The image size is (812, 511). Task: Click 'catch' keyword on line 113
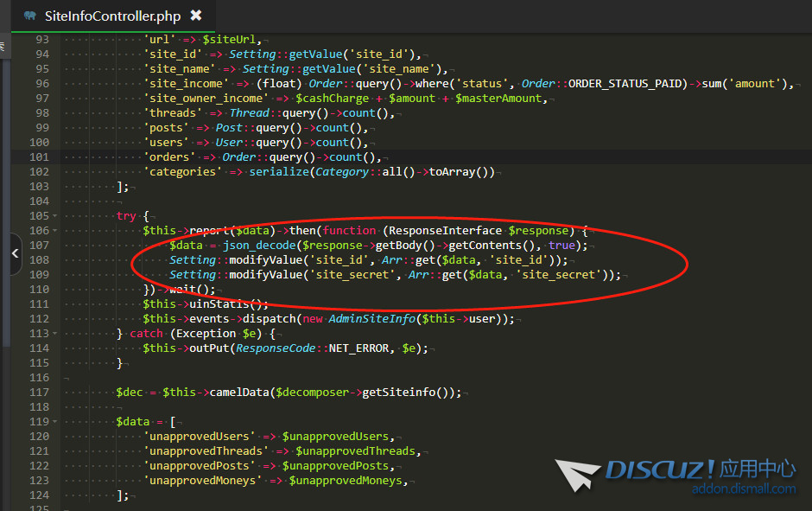[x=146, y=334]
